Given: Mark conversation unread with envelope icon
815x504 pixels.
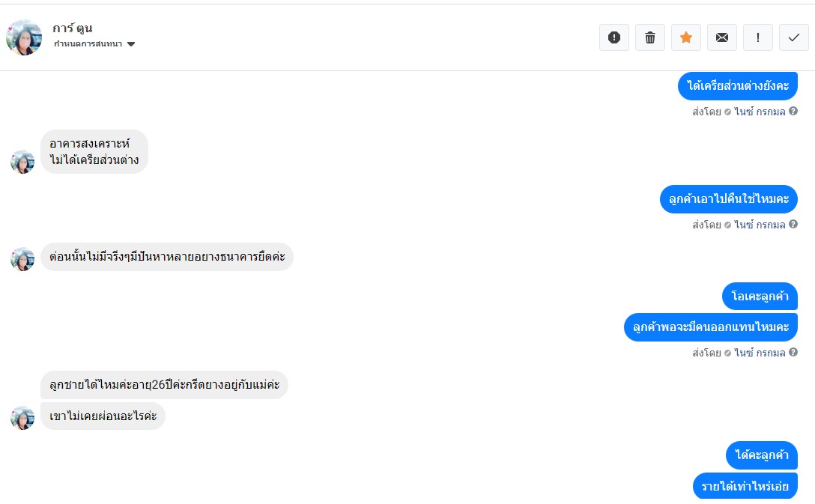Looking at the screenshot, I should 722,37.
